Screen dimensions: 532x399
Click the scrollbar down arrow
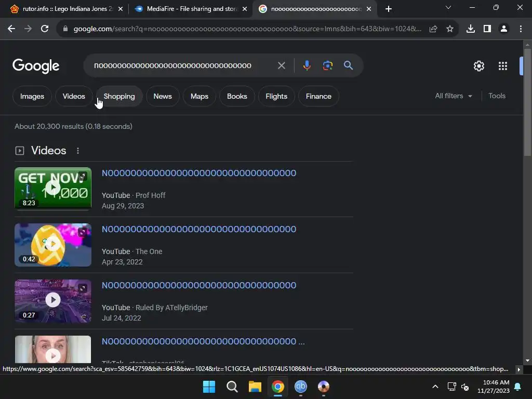pyautogui.click(x=527, y=361)
